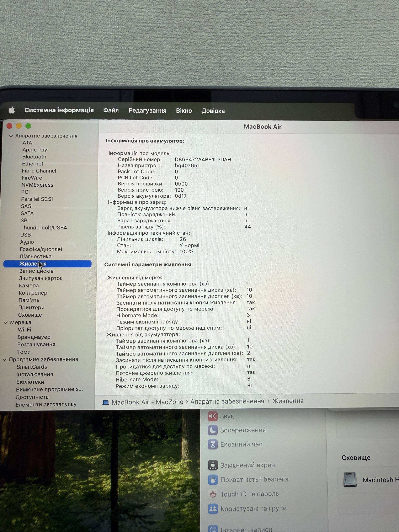Click the MacBook laptop icon in path bar
The image size is (399, 532).
(106, 402)
